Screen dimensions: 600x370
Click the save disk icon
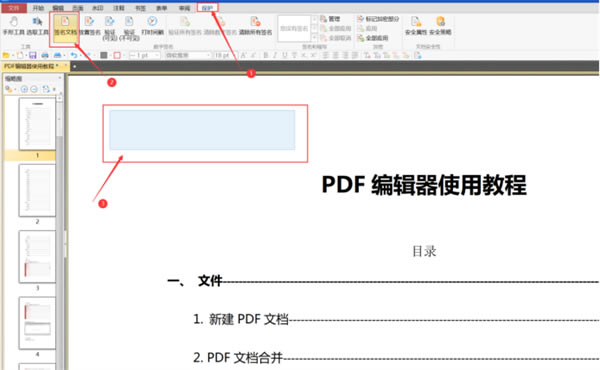[33, 55]
